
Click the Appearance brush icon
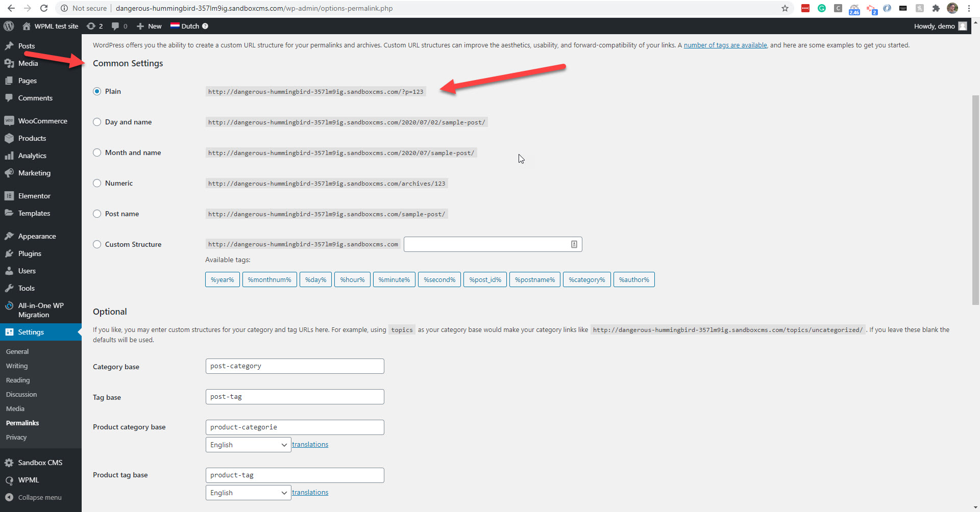9,236
